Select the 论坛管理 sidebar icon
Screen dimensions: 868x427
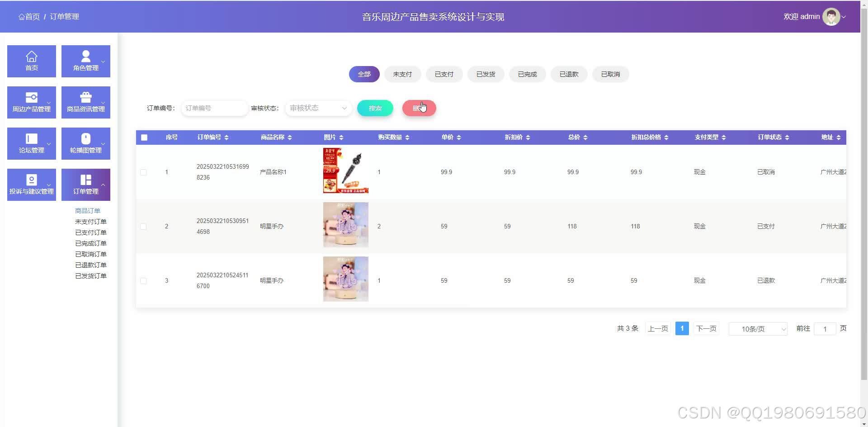click(31, 143)
